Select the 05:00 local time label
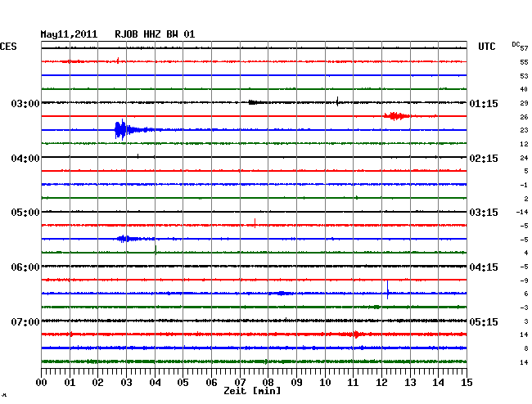Image resolution: width=532 pixels, height=404 pixels. point(25,213)
